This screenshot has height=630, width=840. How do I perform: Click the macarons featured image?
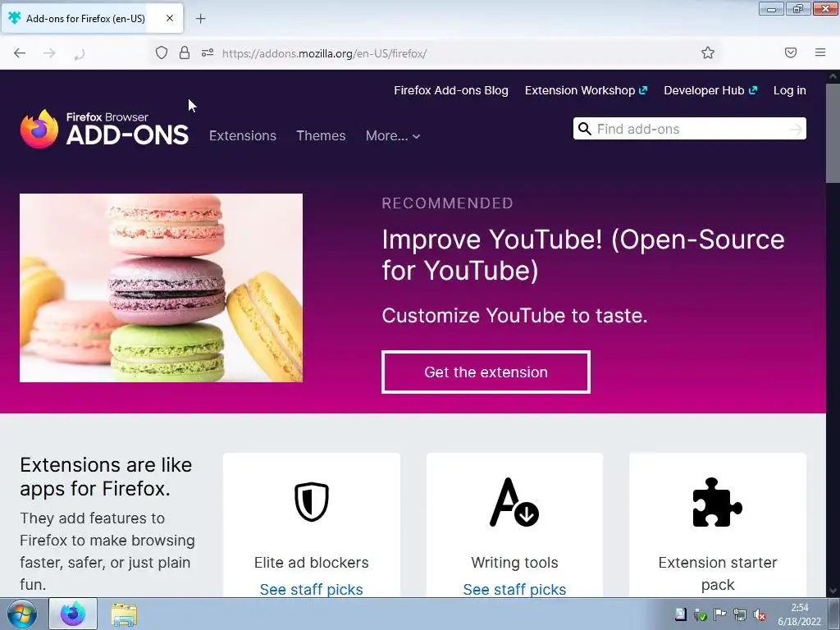point(162,288)
